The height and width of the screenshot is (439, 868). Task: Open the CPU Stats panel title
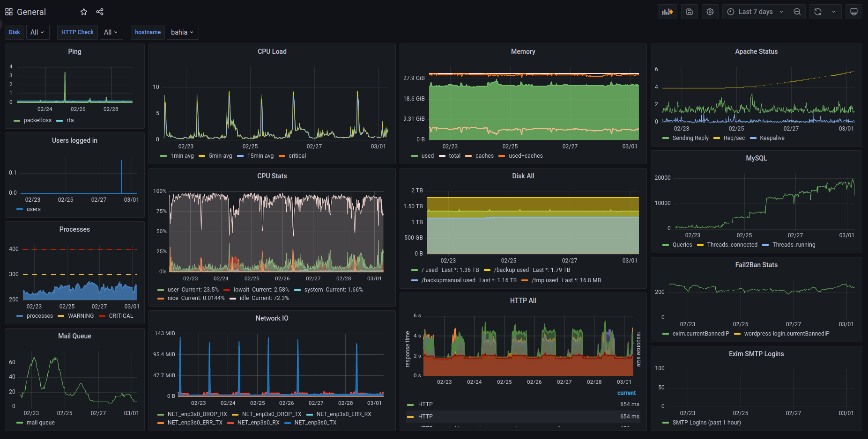pyautogui.click(x=272, y=176)
